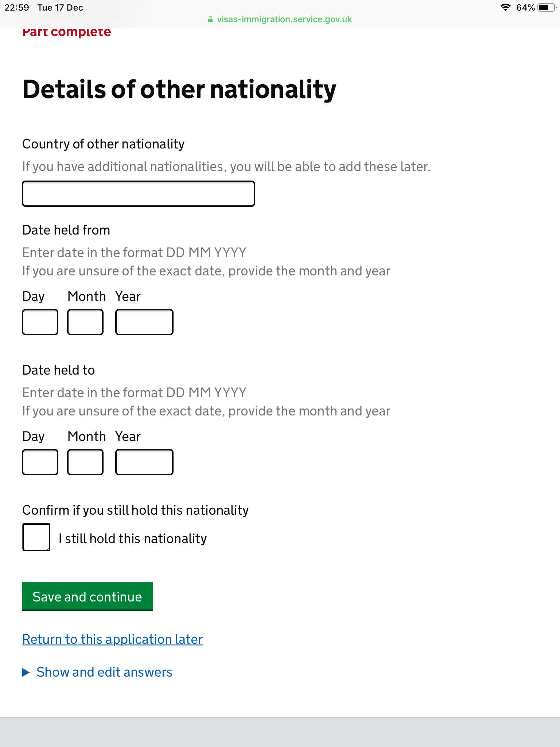Select the Day box under Date held from
This screenshot has width=560, height=747.
(x=40, y=322)
